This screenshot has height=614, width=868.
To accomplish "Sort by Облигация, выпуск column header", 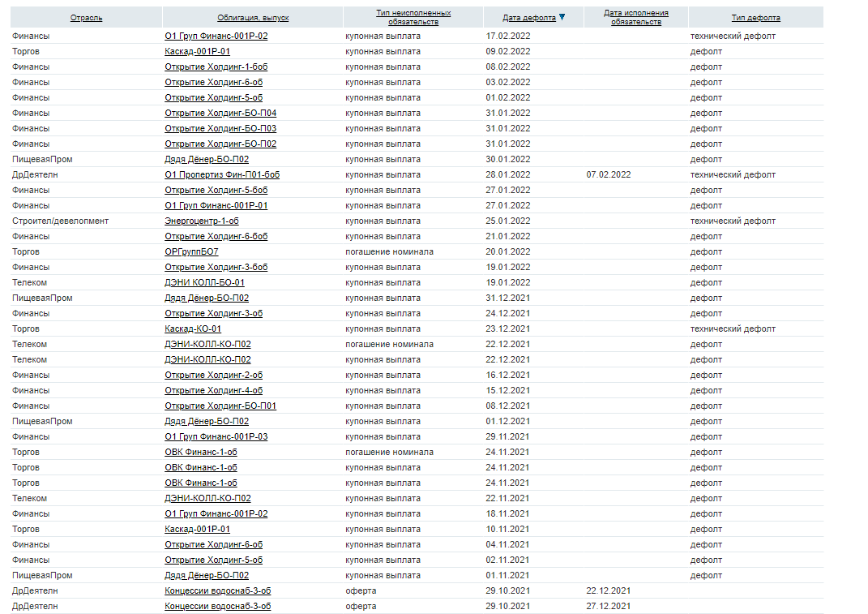I will [x=253, y=18].
